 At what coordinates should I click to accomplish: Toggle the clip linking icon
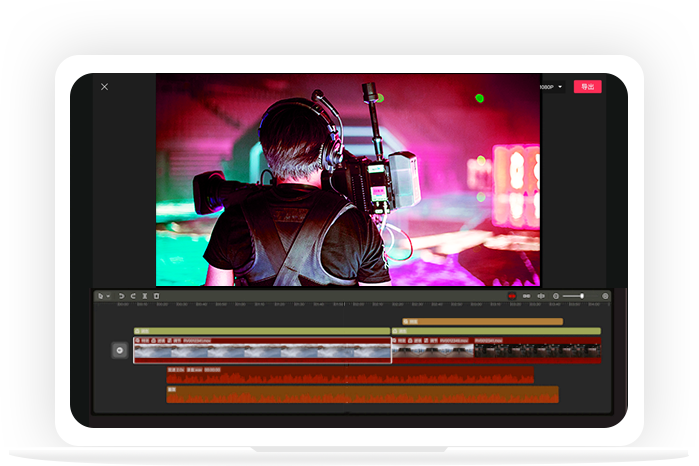(526, 296)
